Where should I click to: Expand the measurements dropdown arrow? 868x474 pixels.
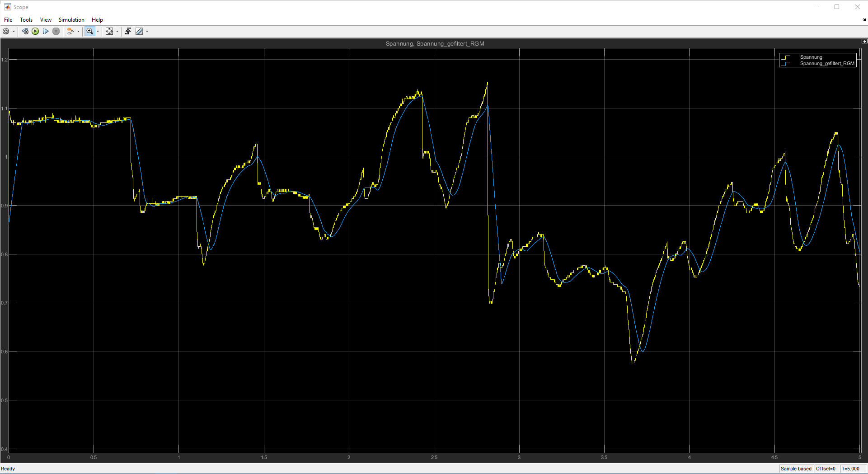pos(147,32)
